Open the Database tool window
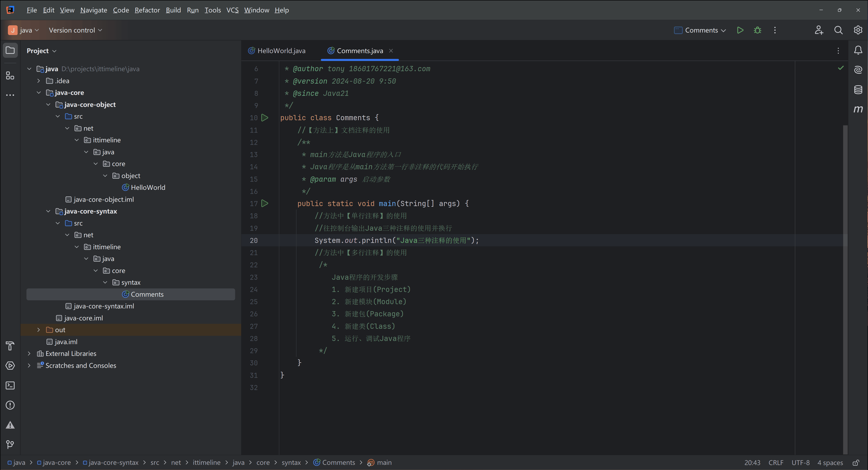 pyautogui.click(x=858, y=89)
